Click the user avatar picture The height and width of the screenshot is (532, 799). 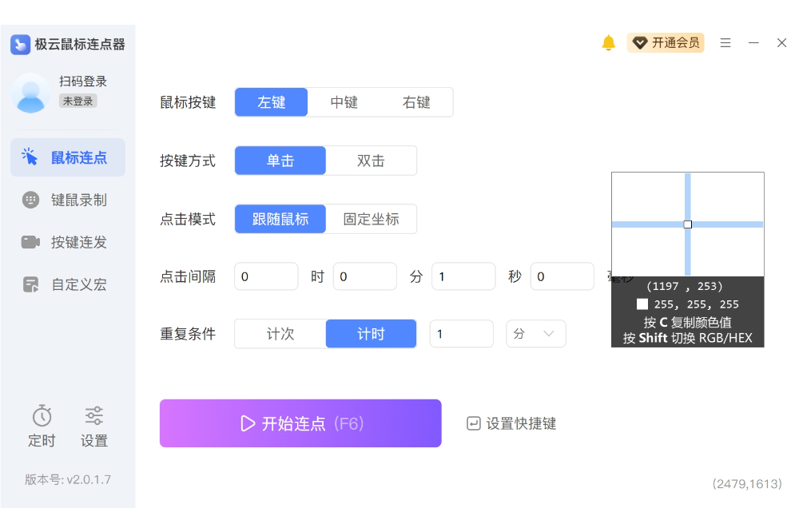pos(31,93)
